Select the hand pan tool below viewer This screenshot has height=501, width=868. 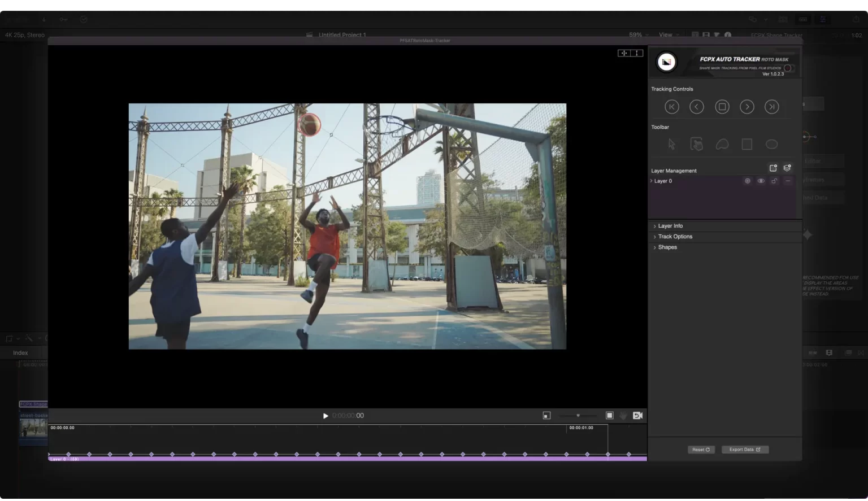coord(623,416)
